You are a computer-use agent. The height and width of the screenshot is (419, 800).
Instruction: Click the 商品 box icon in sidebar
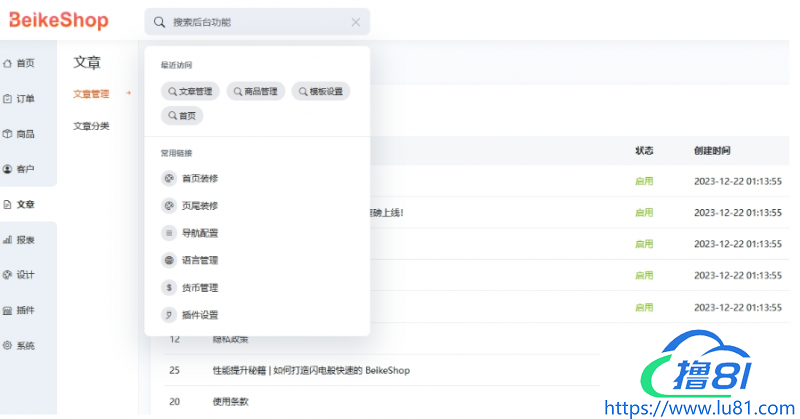click(8, 134)
